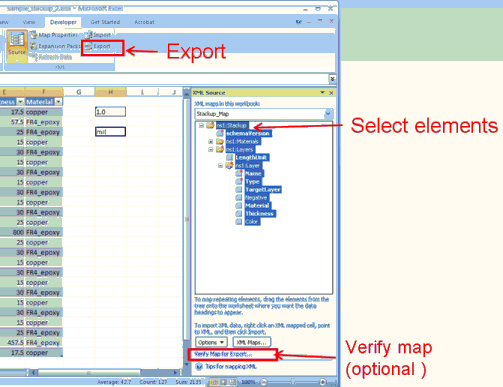Screen dimensions: 503x387
Task: Select the TargetLayer element
Action: click(x=263, y=189)
